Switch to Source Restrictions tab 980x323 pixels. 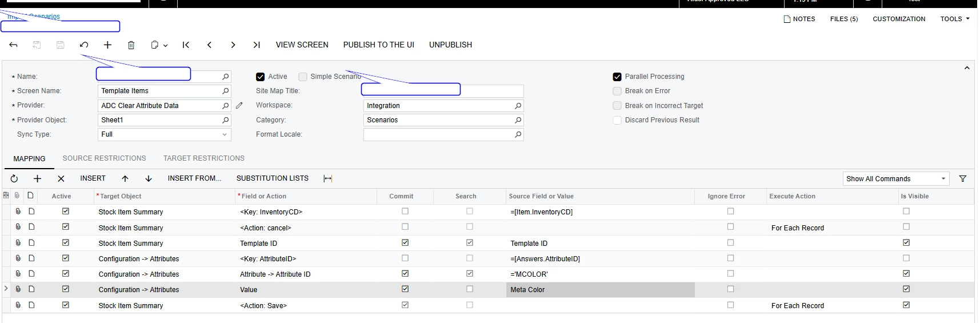pyautogui.click(x=104, y=158)
